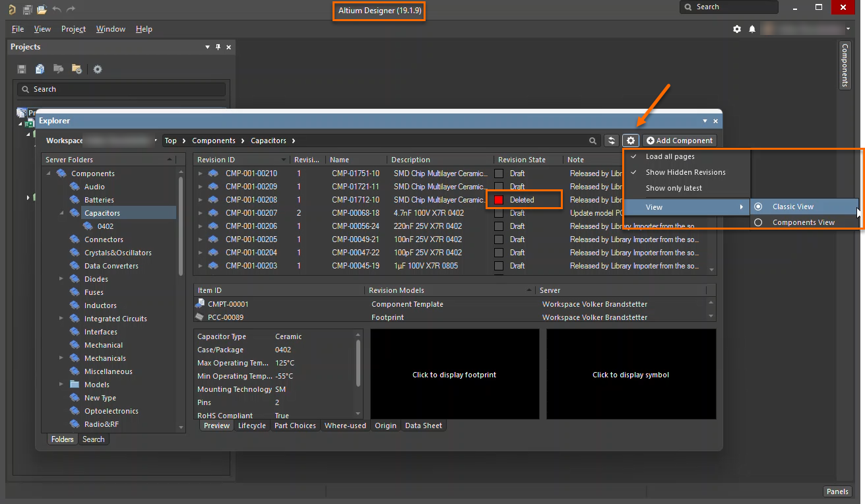Image resolution: width=865 pixels, height=504 pixels.
Task: Click the Undo arrow in title bar
Action: click(57, 9)
